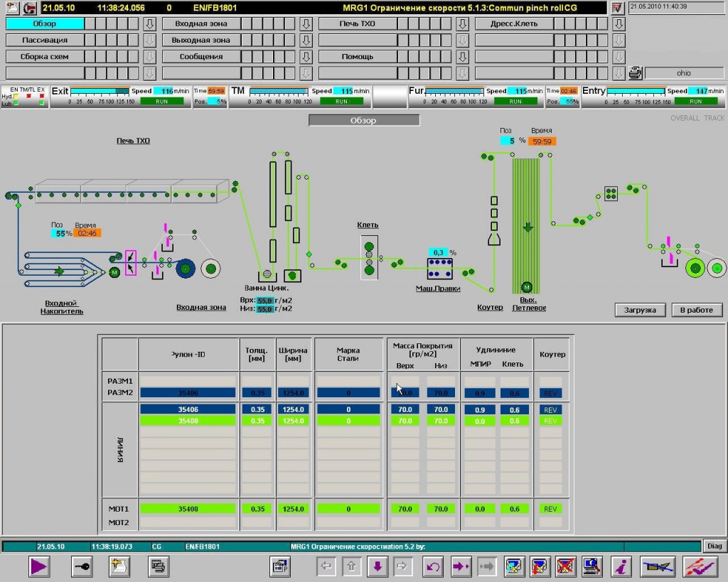728x582 pixels.
Task: Select the 35408 coil row in МОТ1
Action: [x=188, y=509]
